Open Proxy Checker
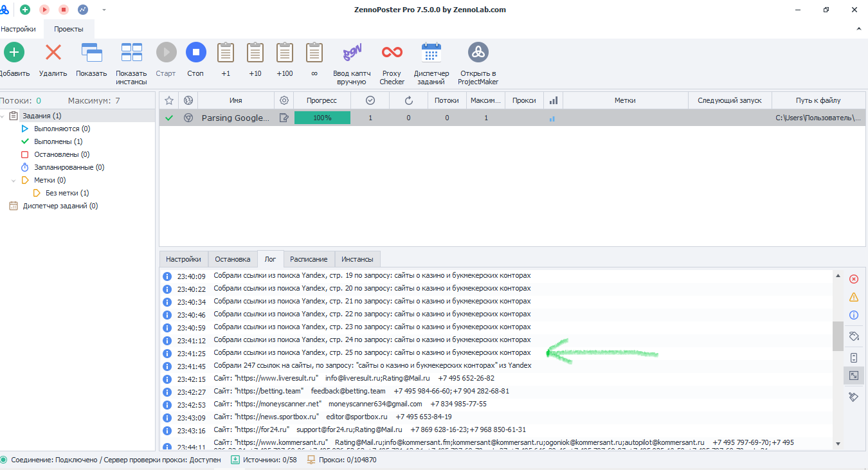 pos(392,64)
